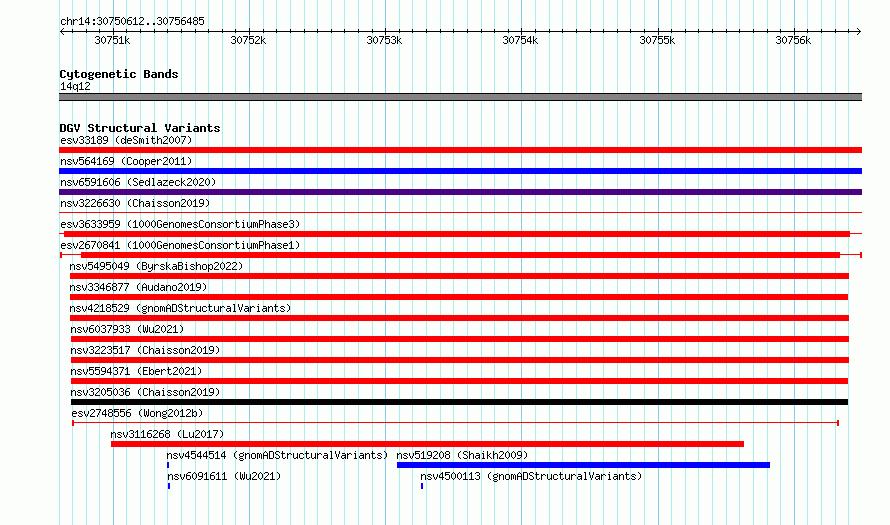
Task: Click the chr14:30750612..30756485 coordinate label
Action: coord(132,21)
